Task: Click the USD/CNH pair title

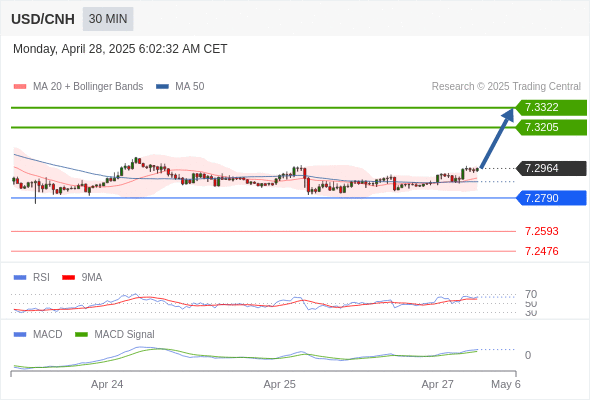Action: [x=43, y=19]
